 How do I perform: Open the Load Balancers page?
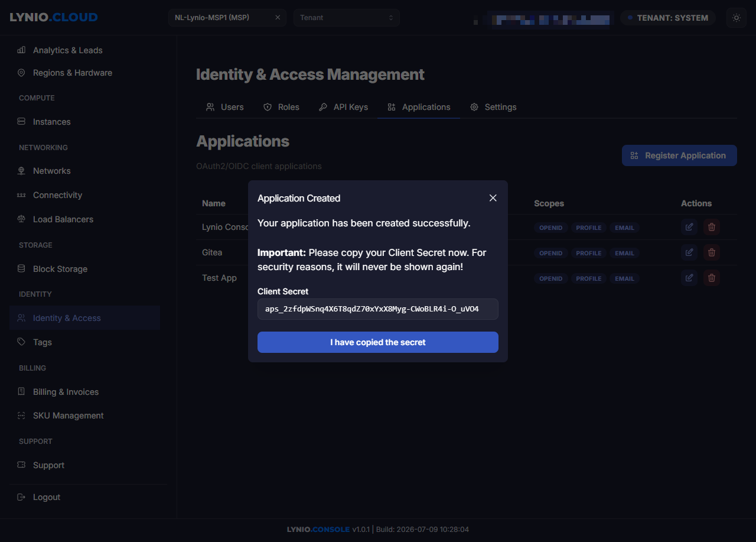pyautogui.click(x=85, y=219)
